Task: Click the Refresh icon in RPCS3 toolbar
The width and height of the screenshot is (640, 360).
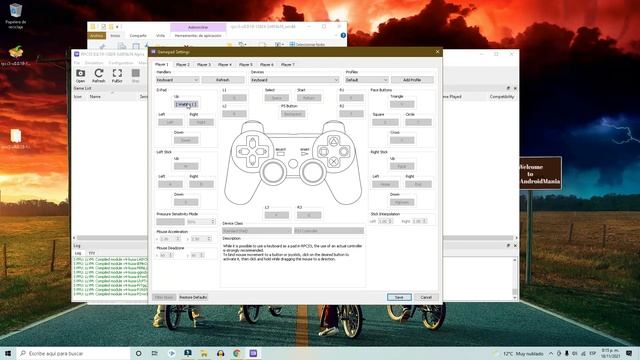Action: tap(98, 76)
